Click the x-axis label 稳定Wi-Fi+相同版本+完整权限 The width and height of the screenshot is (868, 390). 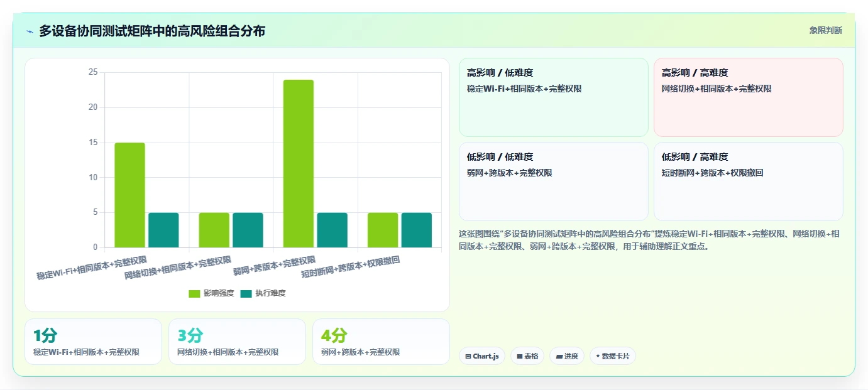[x=92, y=268]
